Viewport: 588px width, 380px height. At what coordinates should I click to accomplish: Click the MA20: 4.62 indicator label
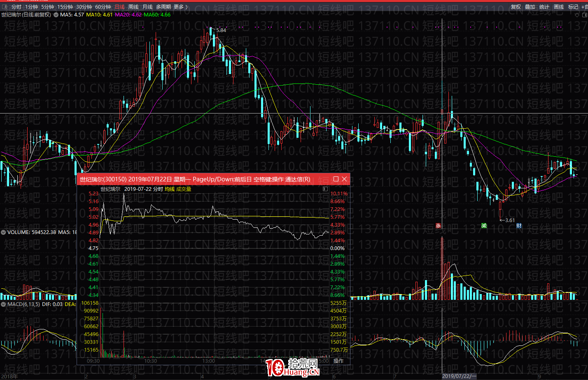128,15
